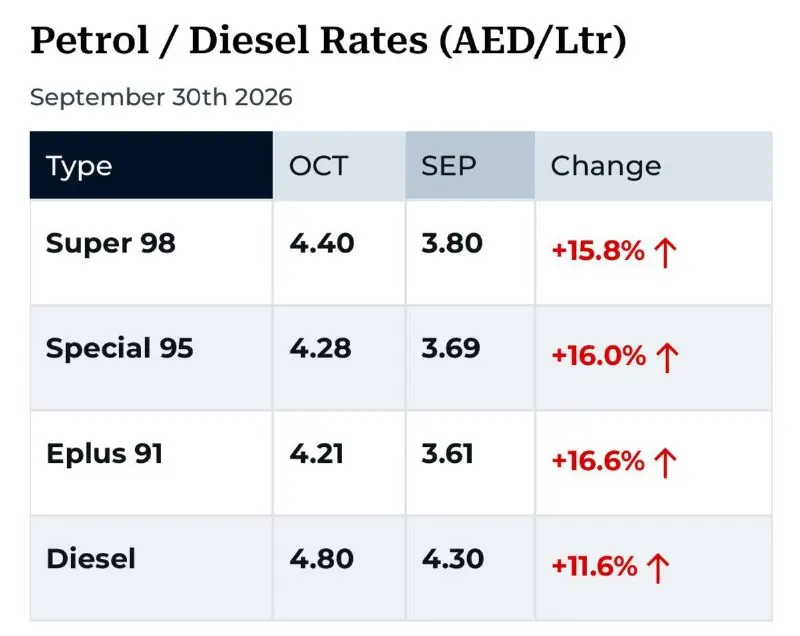
Task: Click the Super 98 October price 4.40
Action: click(321, 243)
